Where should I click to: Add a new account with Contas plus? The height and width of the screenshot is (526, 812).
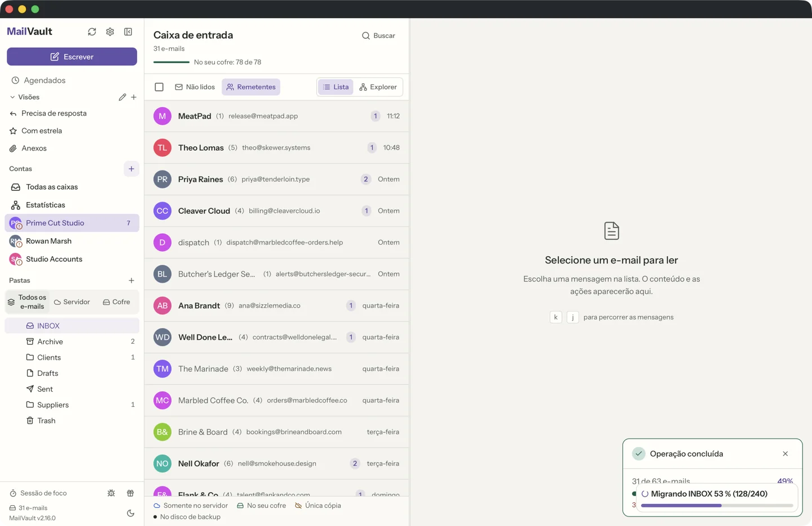coord(131,169)
